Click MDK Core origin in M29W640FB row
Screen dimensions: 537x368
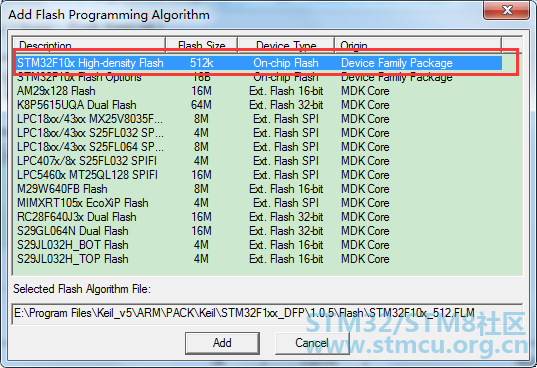click(x=365, y=189)
